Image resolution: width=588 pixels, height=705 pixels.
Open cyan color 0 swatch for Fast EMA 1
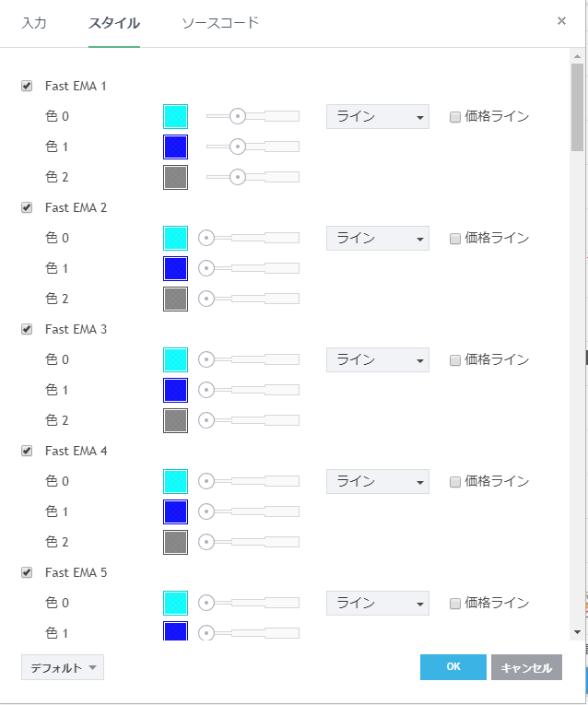(175, 116)
